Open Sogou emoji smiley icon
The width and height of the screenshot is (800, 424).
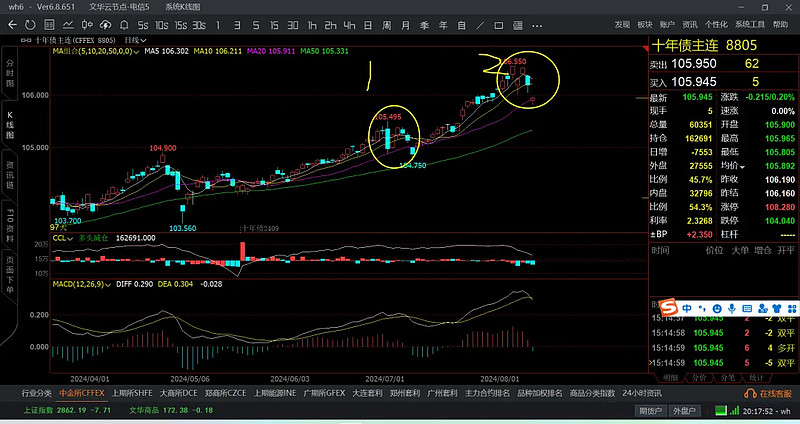(x=717, y=308)
